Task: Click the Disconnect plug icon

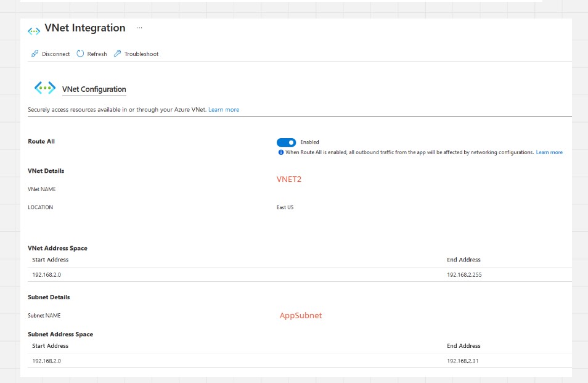Action: click(35, 54)
